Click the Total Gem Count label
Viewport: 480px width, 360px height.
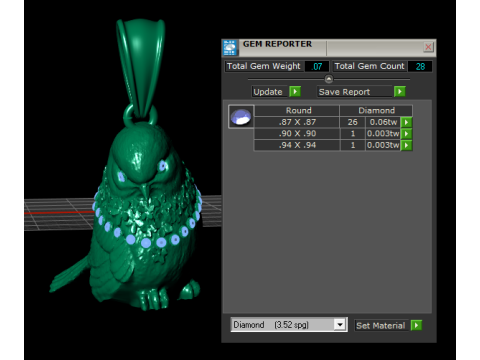tap(369, 66)
